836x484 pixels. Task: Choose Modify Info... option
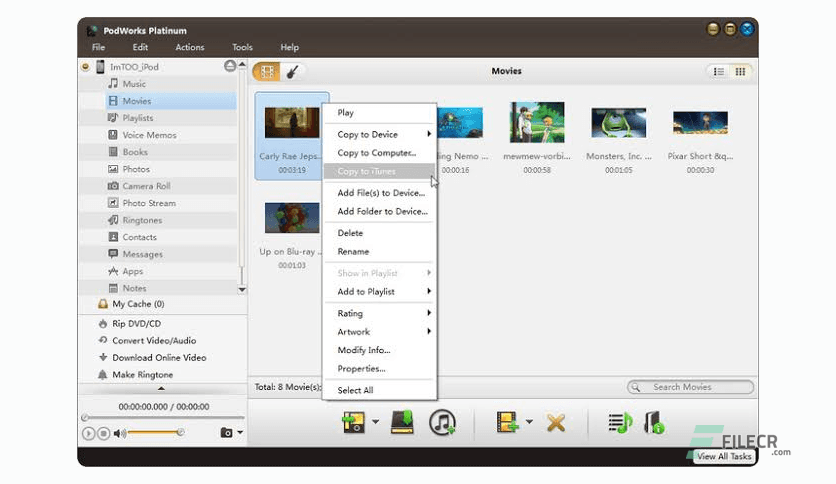(x=380, y=350)
